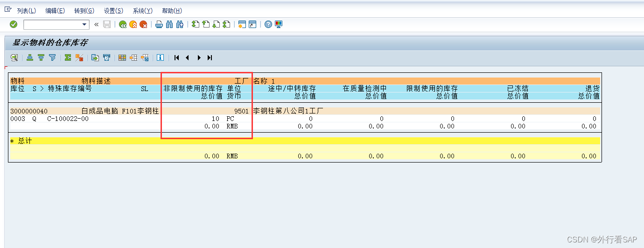Image resolution: width=644 pixels, height=248 pixels.
Task: Collapse the command field with the double-chevron
Action: [97, 24]
